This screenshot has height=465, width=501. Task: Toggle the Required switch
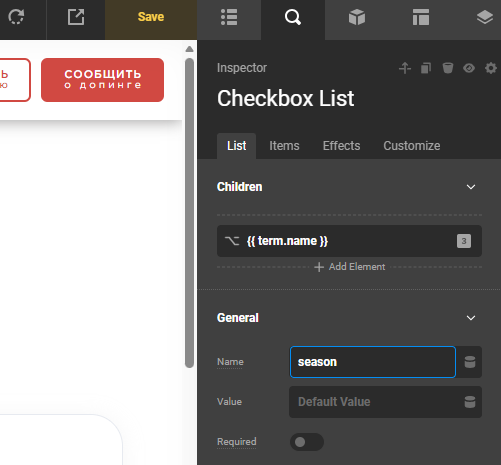click(307, 442)
